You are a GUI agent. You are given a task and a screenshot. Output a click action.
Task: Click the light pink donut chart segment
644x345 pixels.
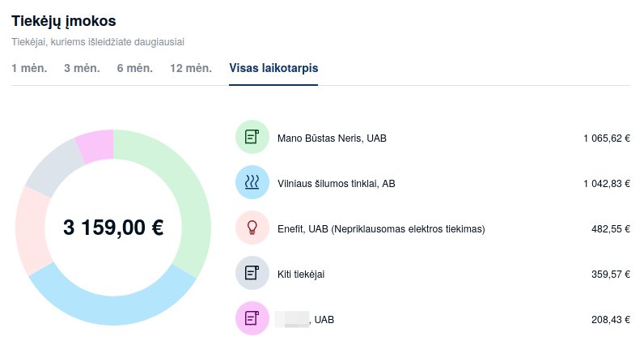(32, 230)
